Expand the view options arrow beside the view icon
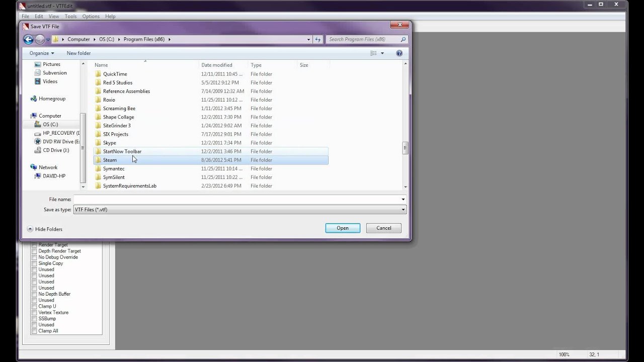The height and width of the screenshot is (362, 644). coord(382,53)
